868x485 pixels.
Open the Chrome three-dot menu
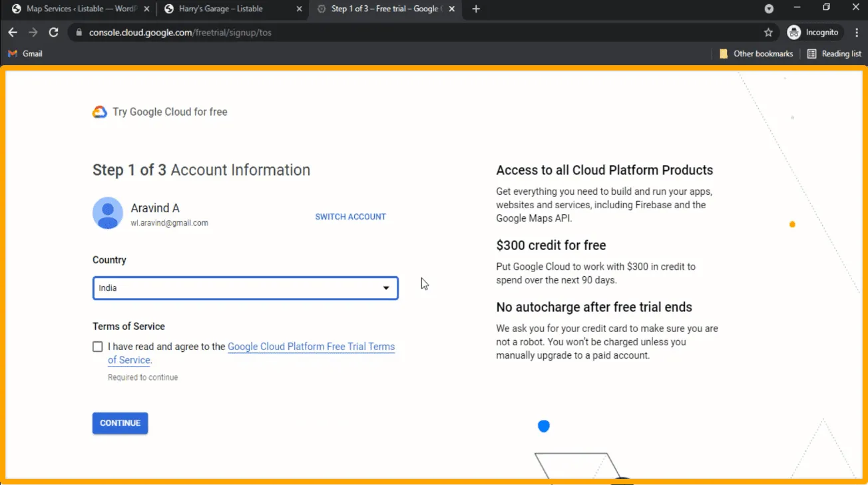(856, 33)
